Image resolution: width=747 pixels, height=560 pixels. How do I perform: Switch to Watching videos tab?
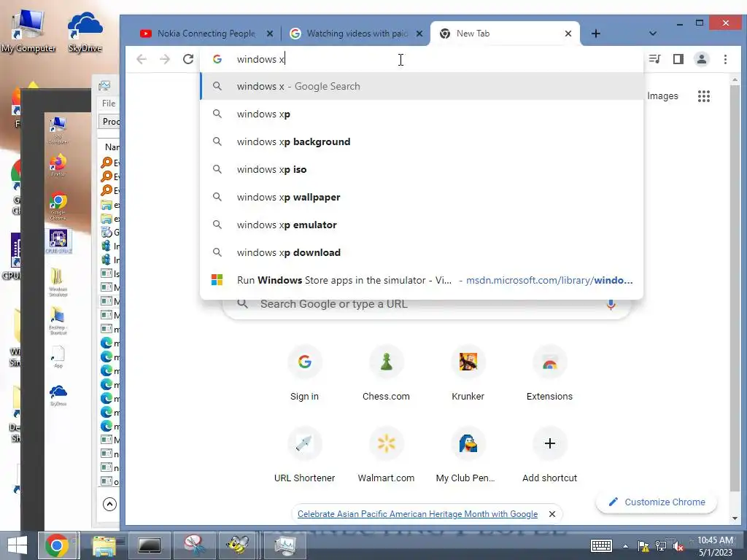(356, 34)
